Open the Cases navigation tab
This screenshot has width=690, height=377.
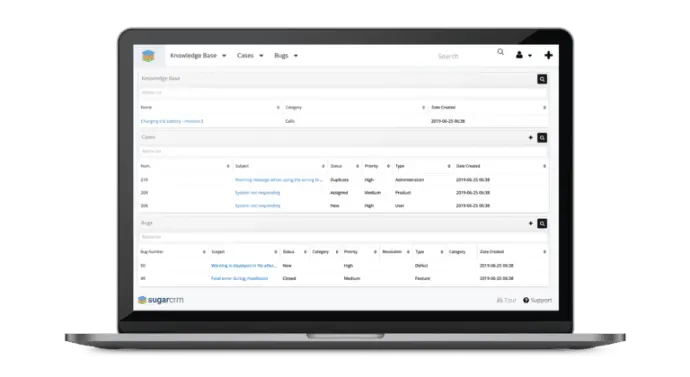click(245, 55)
